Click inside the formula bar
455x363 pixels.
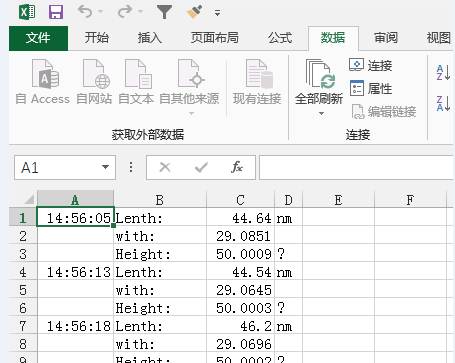357,167
